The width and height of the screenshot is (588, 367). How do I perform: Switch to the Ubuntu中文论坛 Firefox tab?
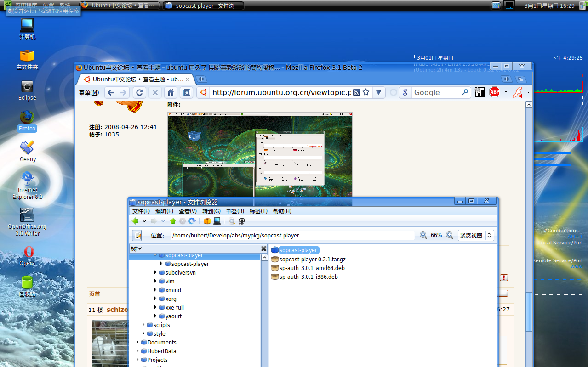tap(135, 79)
